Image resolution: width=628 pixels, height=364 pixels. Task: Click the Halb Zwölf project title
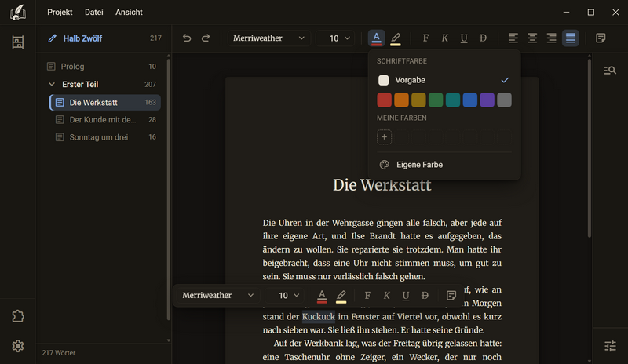point(82,38)
